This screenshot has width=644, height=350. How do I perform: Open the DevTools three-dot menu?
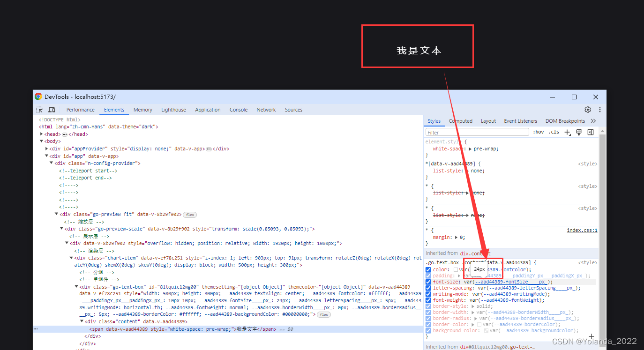click(599, 109)
